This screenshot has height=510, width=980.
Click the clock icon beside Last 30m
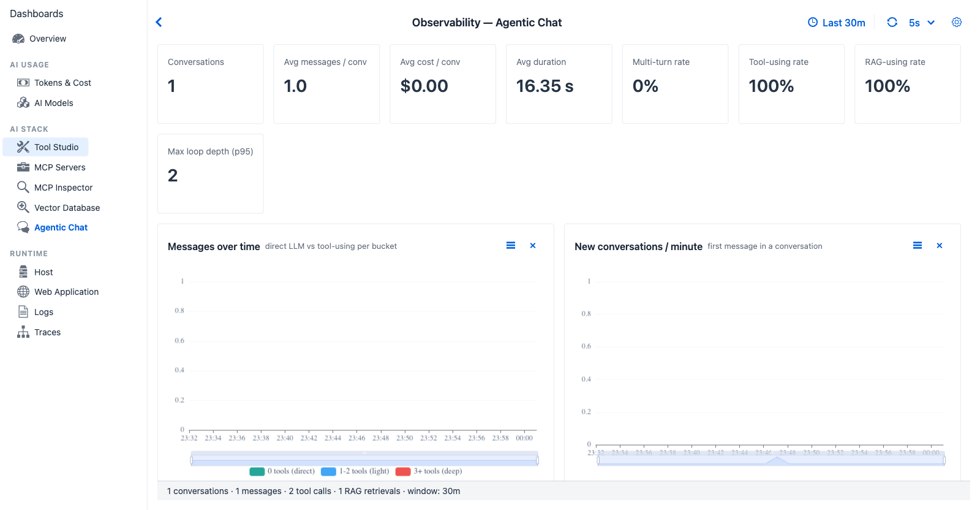click(813, 22)
